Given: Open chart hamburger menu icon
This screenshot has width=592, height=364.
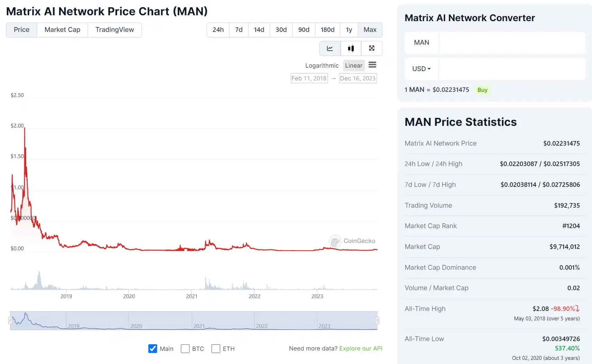Looking at the screenshot, I should tap(372, 65).
